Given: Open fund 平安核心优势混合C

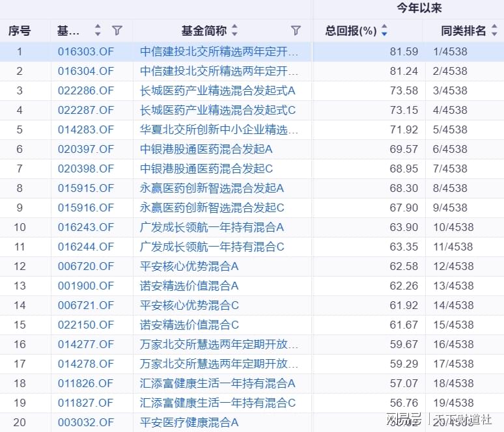Looking at the screenshot, I should pyautogui.click(x=189, y=305).
